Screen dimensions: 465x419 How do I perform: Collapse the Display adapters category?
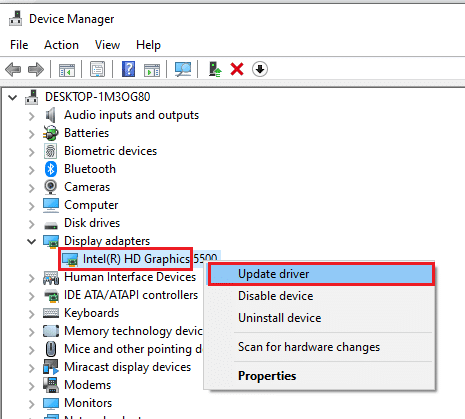(31, 241)
